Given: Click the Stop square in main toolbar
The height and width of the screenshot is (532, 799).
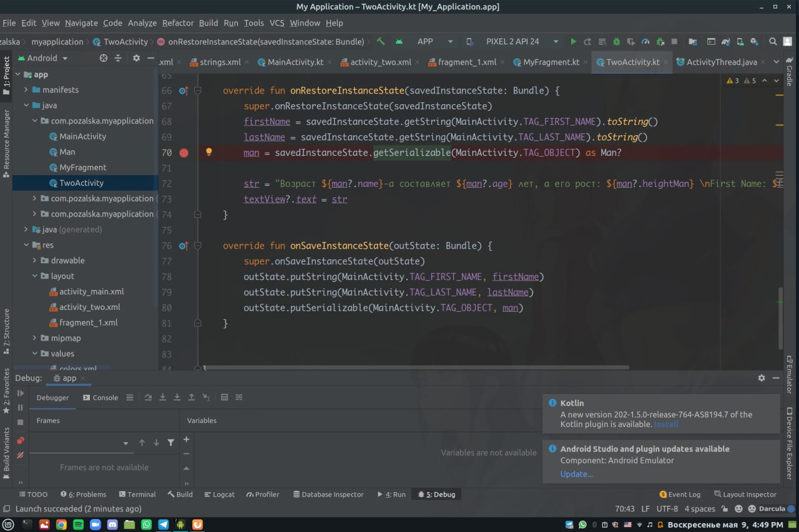Looking at the screenshot, I should pos(674,42).
